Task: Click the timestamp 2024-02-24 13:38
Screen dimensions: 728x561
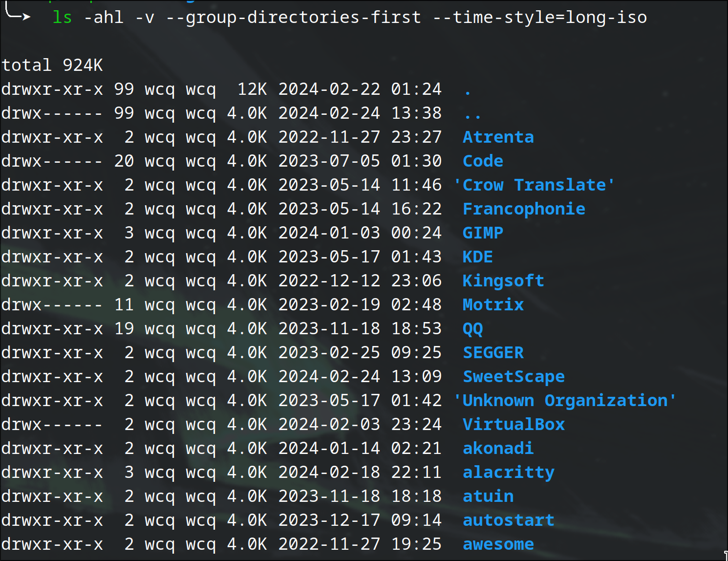Action: [x=360, y=113]
